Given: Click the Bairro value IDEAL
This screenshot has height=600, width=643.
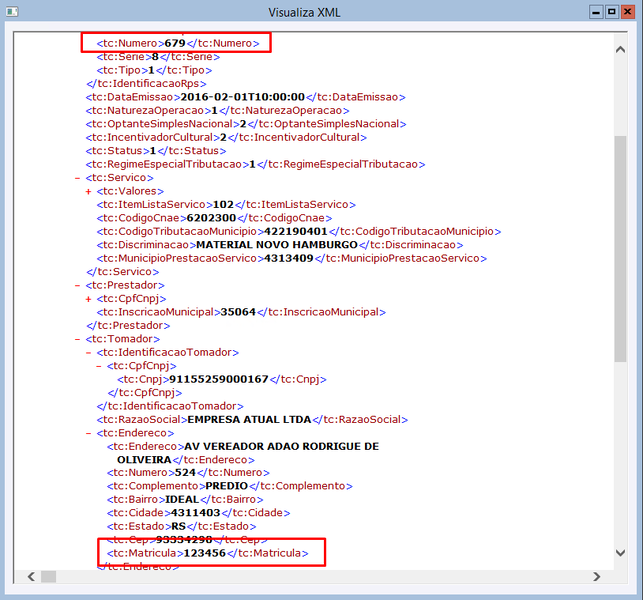Looking at the screenshot, I should coord(182,500).
